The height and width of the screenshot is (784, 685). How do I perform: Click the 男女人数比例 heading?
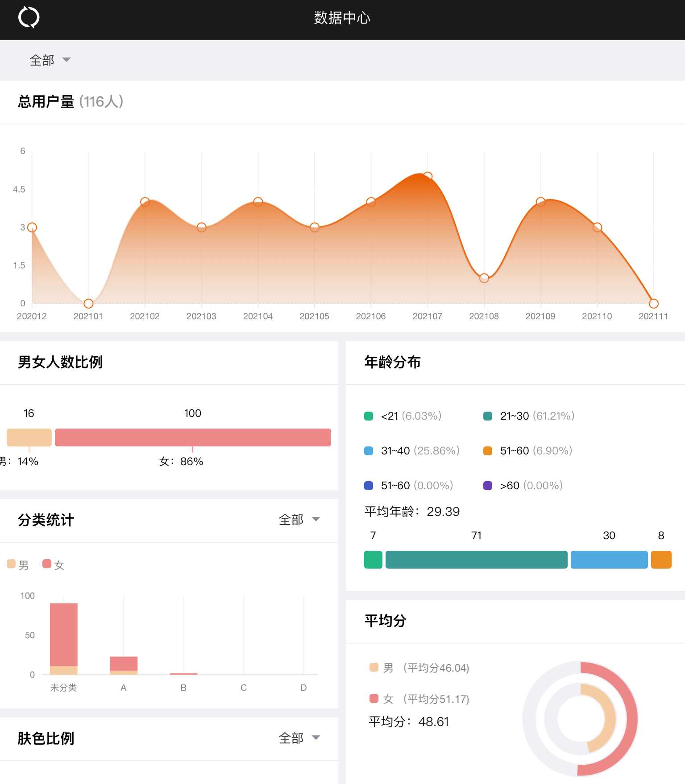(60, 362)
